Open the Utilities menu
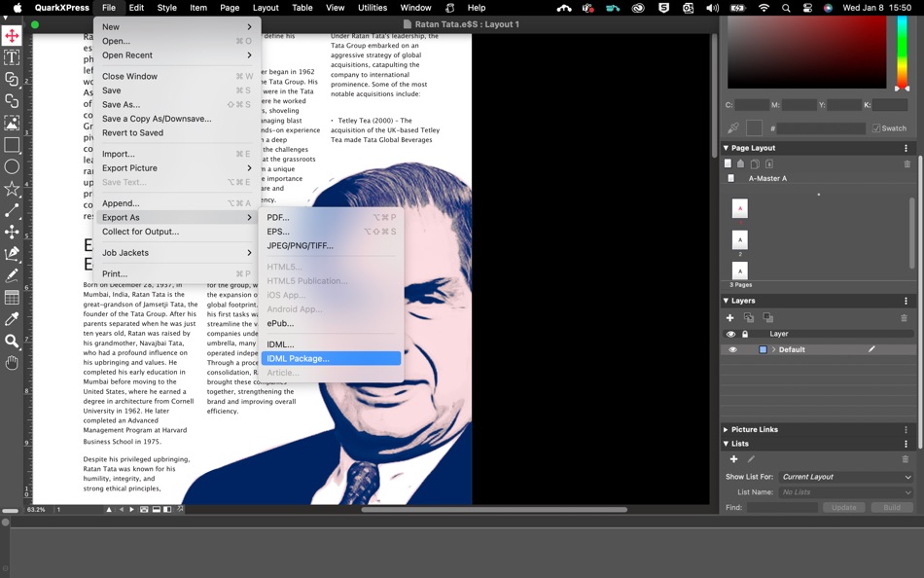The height and width of the screenshot is (578, 924). coord(372,8)
